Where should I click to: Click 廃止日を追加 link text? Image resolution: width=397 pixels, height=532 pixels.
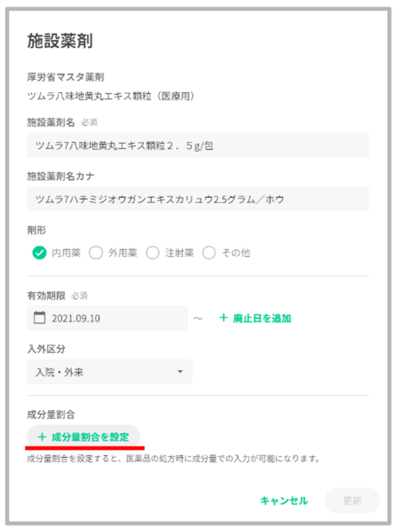262,318
